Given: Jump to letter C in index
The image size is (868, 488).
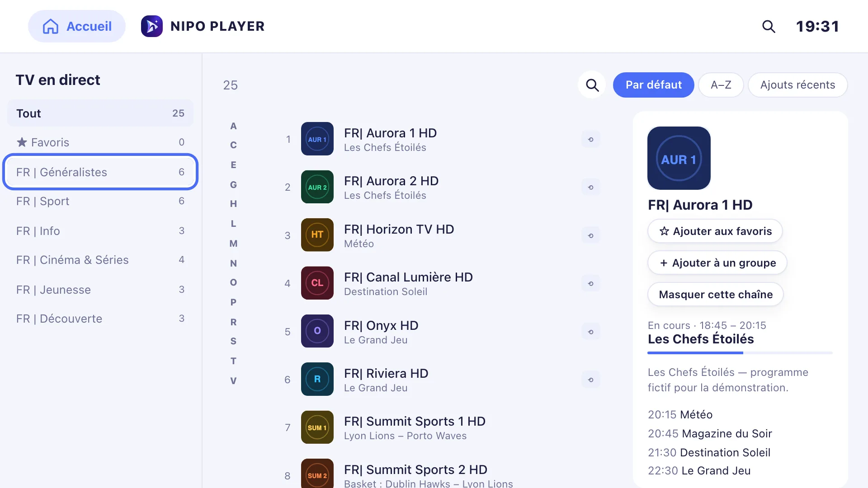Looking at the screenshot, I should click(233, 145).
